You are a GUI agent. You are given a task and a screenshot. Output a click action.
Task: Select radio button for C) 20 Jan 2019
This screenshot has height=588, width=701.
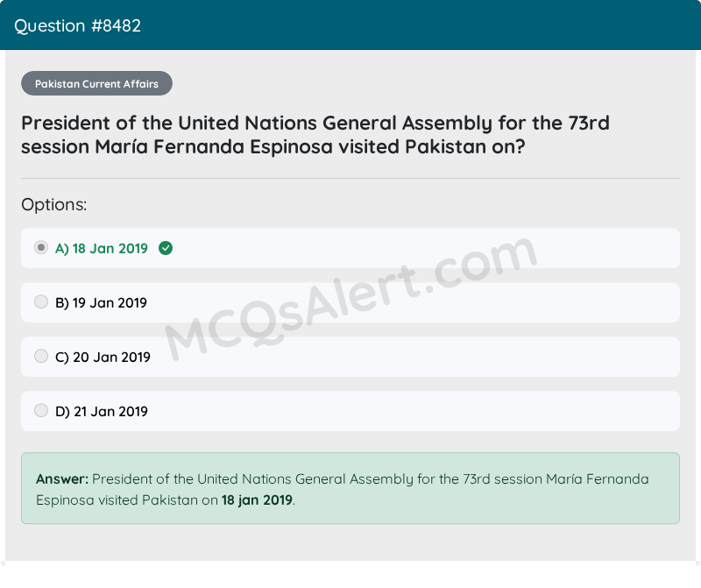click(x=41, y=356)
